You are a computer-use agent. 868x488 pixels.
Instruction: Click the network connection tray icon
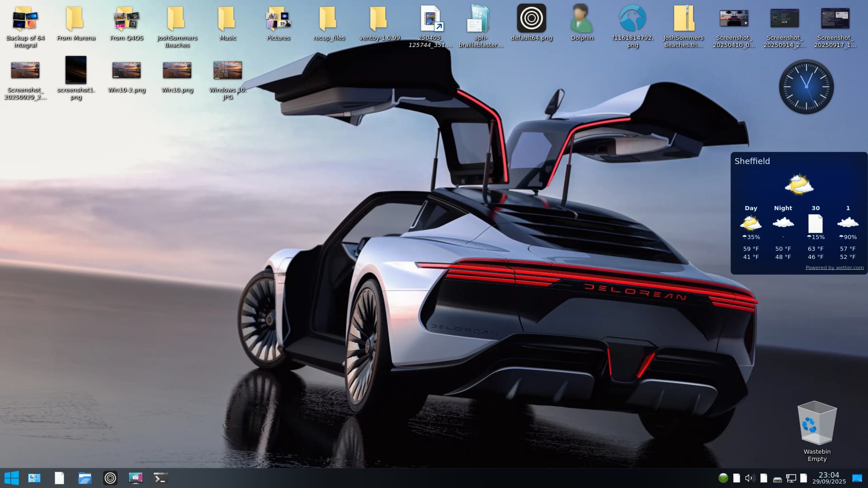coord(791,478)
